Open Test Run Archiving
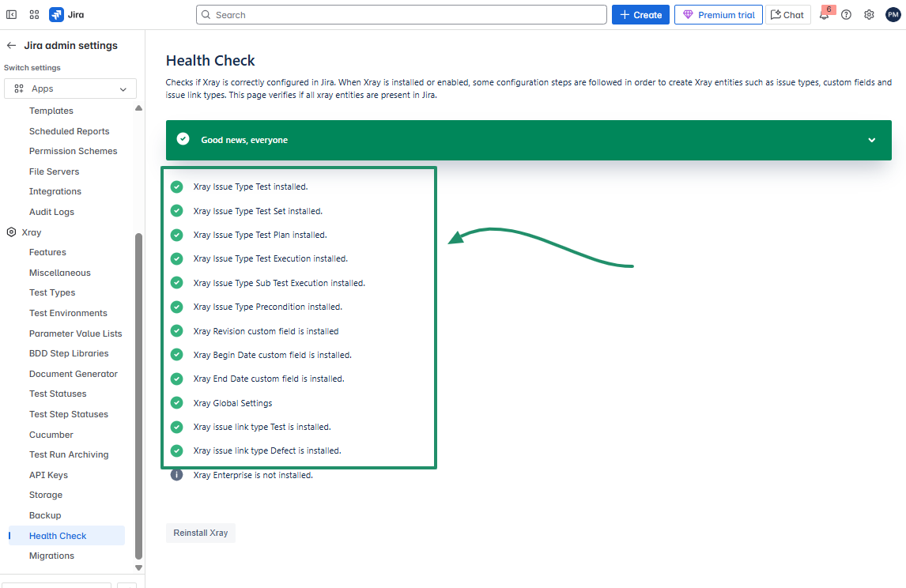The image size is (906, 588). [x=69, y=454]
